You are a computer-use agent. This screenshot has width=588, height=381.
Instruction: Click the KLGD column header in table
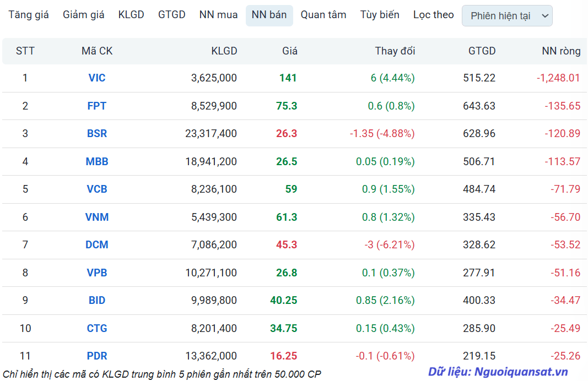pyautogui.click(x=224, y=51)
